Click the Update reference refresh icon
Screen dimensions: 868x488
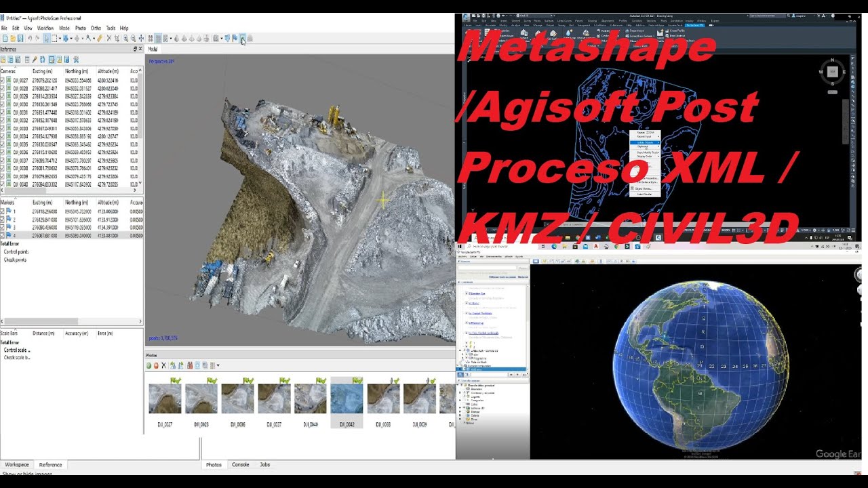pyautogui.click(x=42, y=60)
